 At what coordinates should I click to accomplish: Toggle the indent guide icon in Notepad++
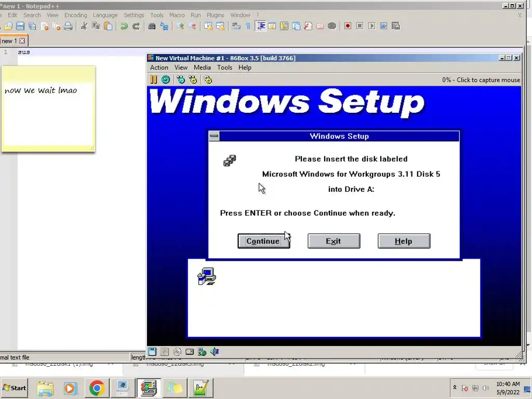tap(260, 26)
